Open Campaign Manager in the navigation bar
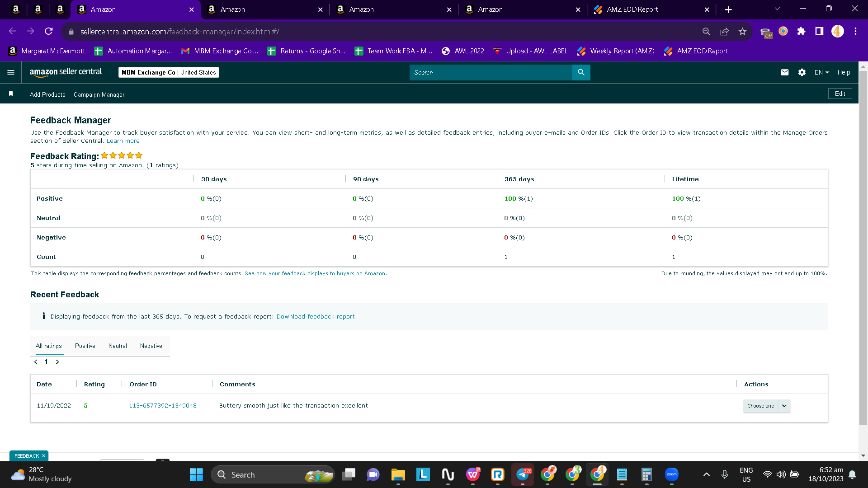The height and width of the screenshot is (488, 868). coord(99,95)
